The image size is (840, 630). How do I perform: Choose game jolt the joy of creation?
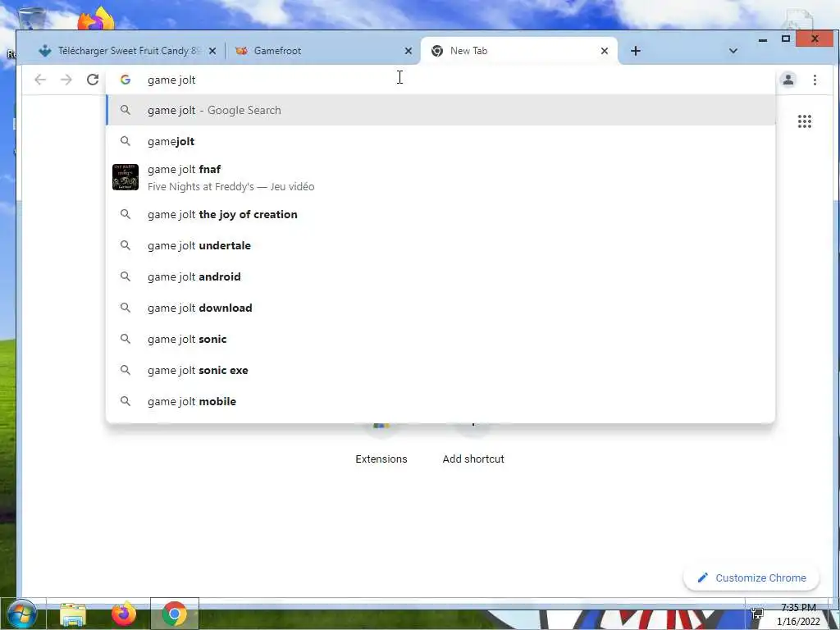click(441, 214)
